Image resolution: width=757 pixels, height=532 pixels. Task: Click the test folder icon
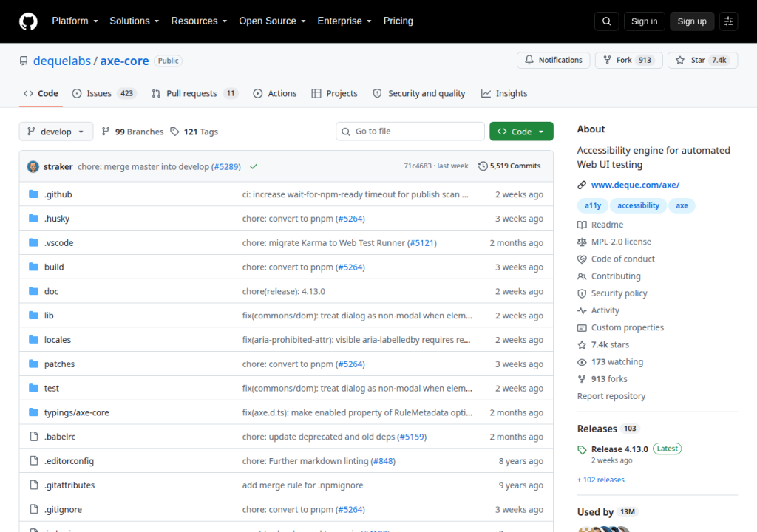(x=33, y=388)
